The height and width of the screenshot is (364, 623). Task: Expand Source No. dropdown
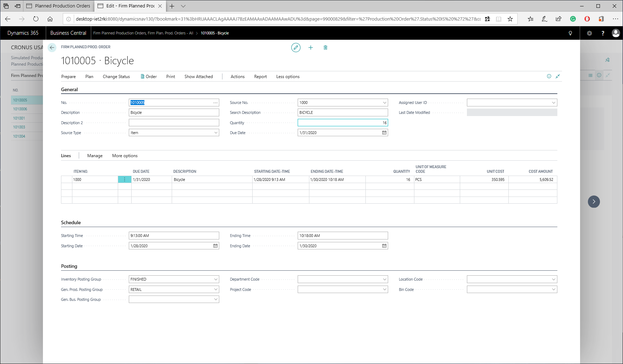[385, 103]
